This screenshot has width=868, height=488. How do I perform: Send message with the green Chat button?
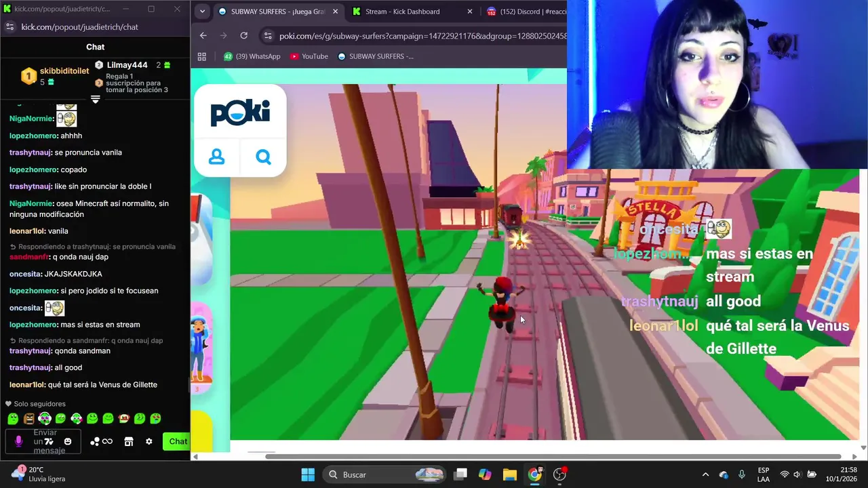[178, 441]
